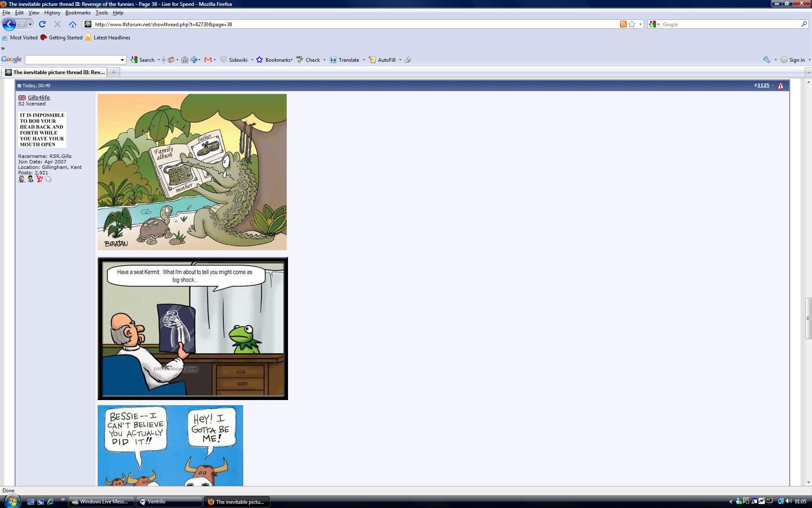Click the vertical scrollbar thumb
This screenshot has height=508, width=812.
point(808,318)
